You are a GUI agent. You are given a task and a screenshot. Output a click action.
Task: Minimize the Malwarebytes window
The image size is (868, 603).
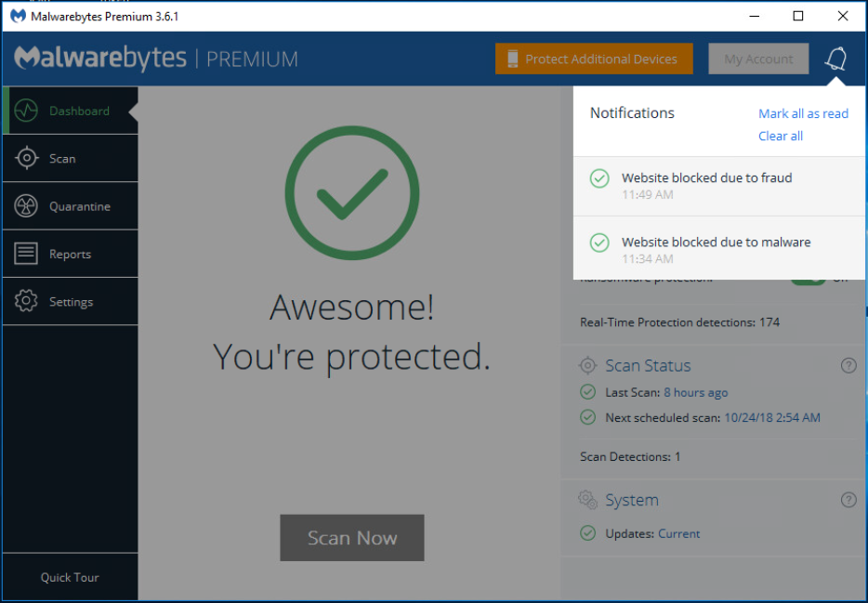(x=754, y=16)
